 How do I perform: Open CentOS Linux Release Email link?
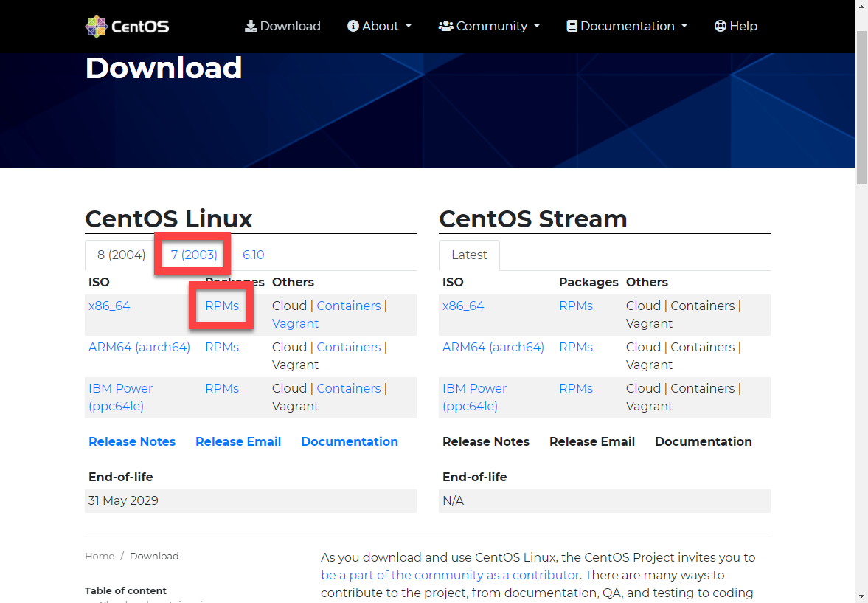click(x=238, y=441)
